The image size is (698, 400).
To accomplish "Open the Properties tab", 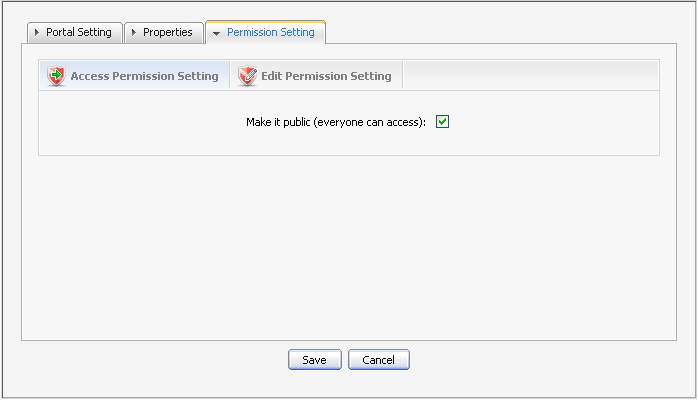I will (x=167, y=32).
